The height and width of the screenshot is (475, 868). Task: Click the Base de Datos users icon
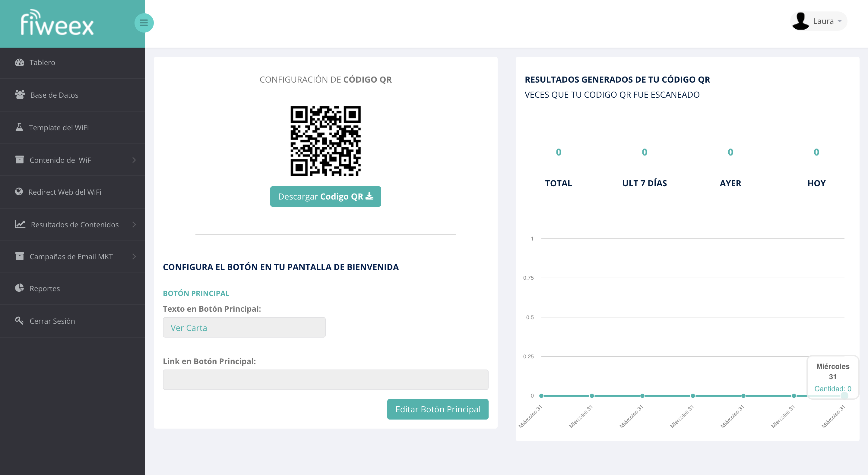click(x=20, y=95)
